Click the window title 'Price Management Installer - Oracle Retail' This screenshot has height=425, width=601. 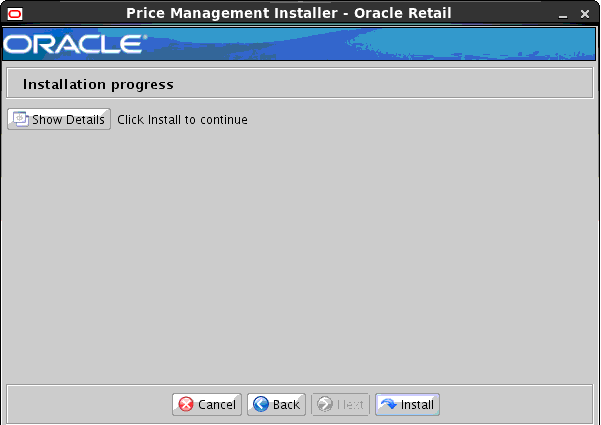point(289,13)
